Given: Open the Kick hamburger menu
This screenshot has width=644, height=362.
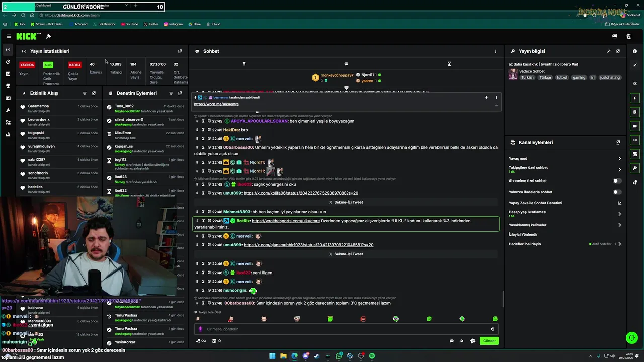Looking at the screenshot, I should [9, 36].
